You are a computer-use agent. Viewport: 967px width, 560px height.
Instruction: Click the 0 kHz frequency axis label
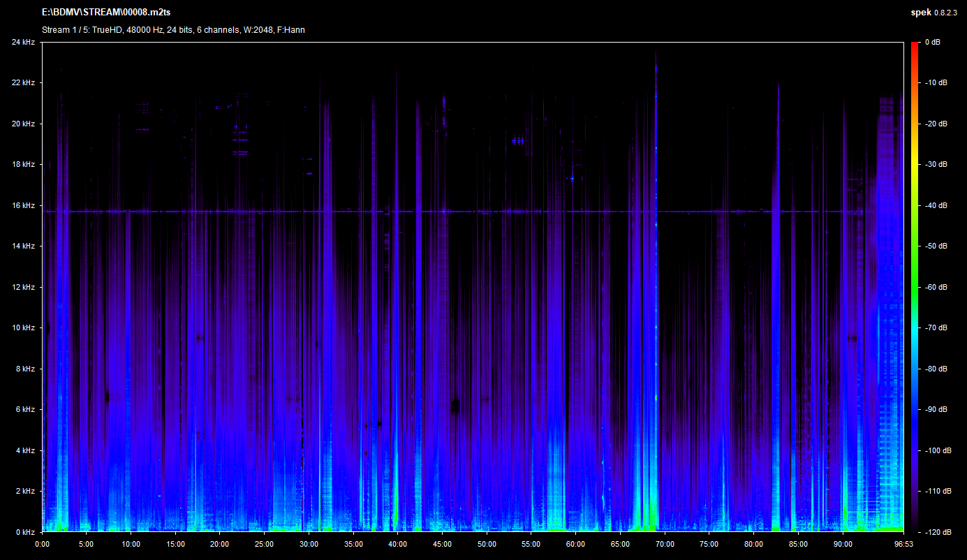click(25, 532)
